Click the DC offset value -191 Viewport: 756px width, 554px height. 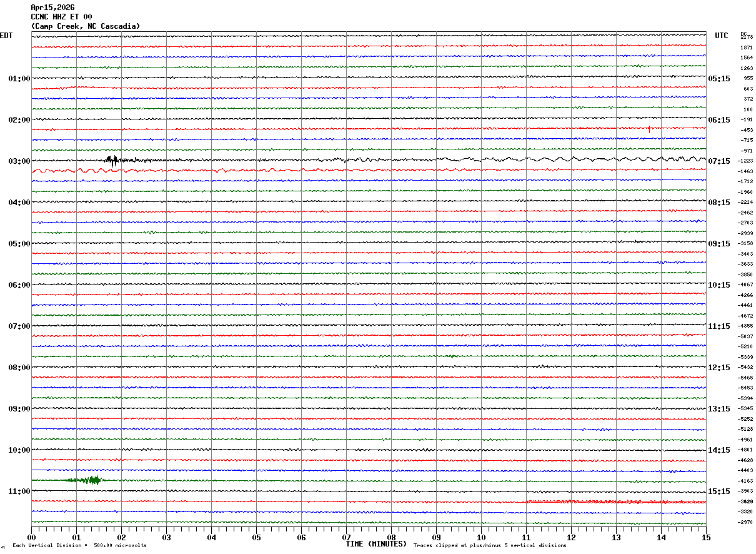pos(746,120)
